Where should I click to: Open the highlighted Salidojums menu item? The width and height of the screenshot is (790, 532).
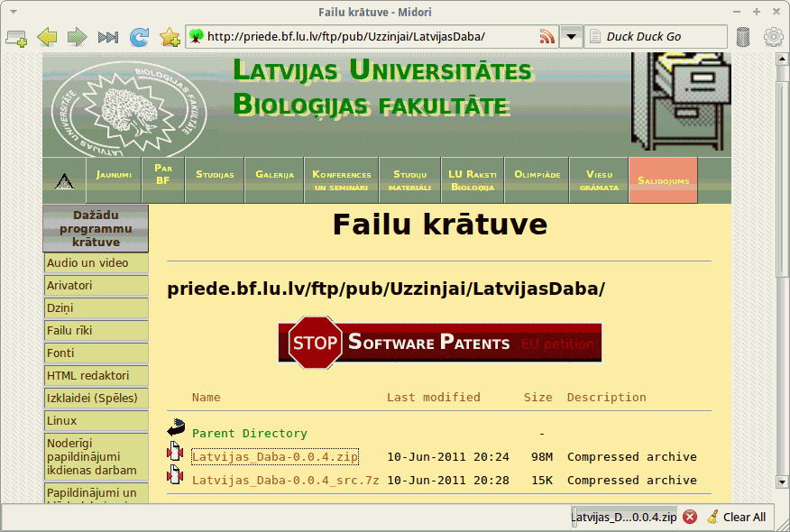pyautogui.click(x=663, y=180)
